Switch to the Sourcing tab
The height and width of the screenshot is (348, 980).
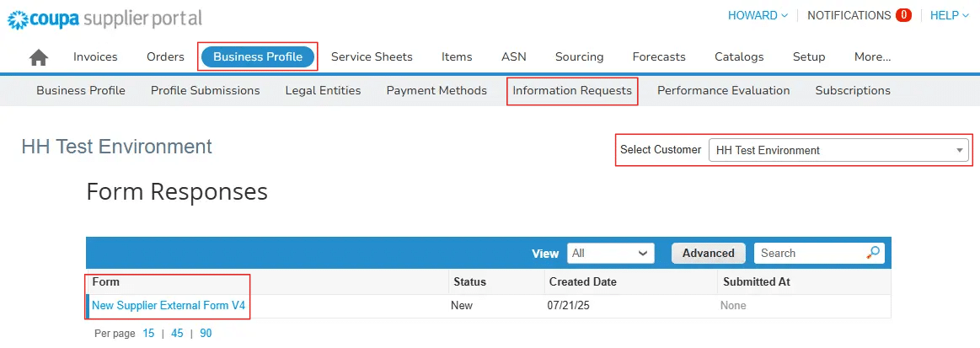[x=579, y=57]
